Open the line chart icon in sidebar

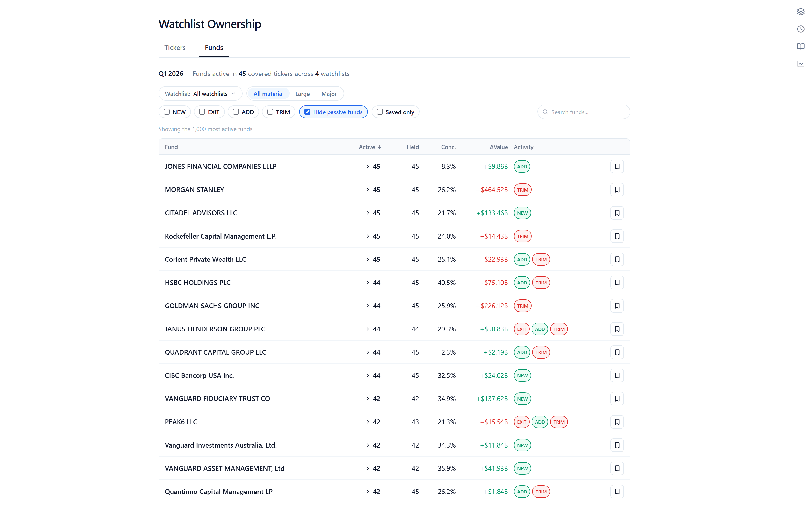tap(801, 64)
